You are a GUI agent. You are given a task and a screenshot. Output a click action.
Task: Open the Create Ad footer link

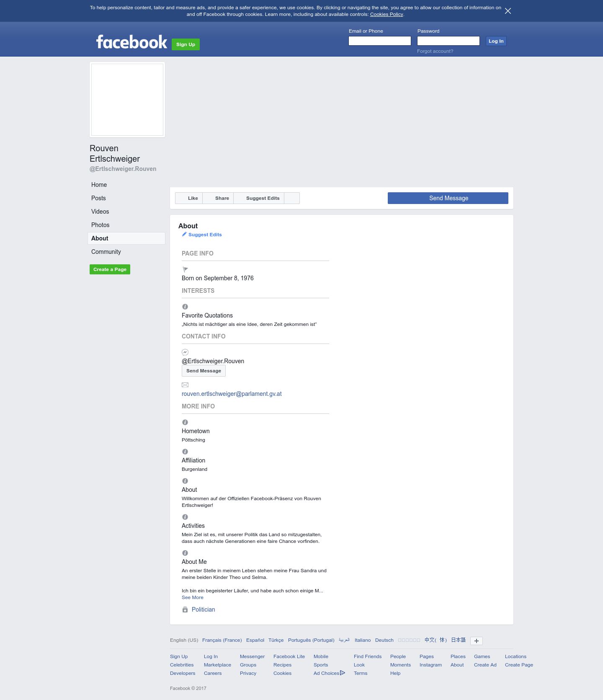coord(485,665)
